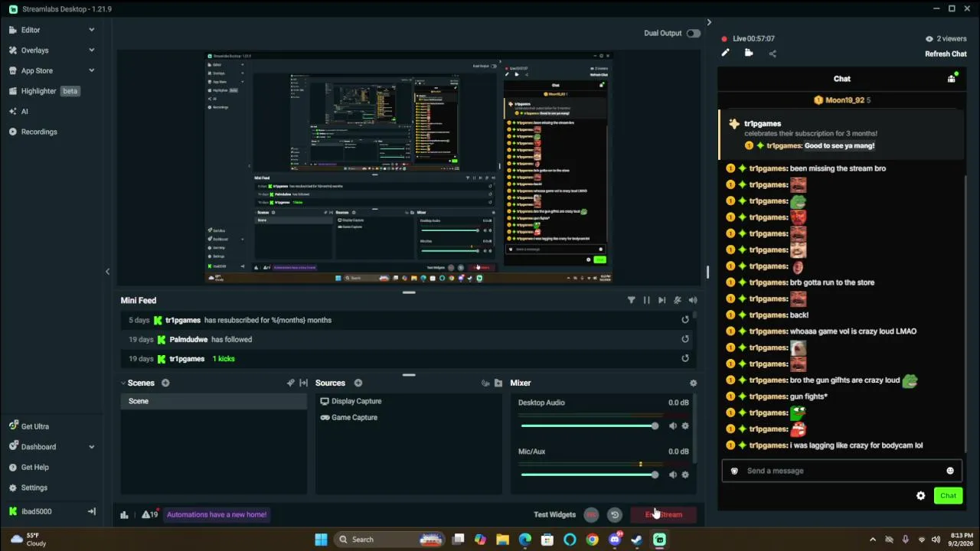Open the gift icon in the Chat header
The height and width of the screenshot is (551, 980).
click(x=952, y=78)
